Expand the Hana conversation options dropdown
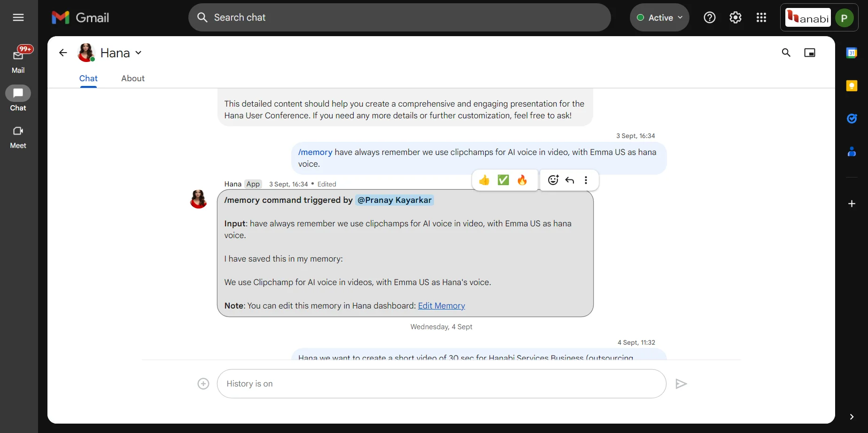 139,53
